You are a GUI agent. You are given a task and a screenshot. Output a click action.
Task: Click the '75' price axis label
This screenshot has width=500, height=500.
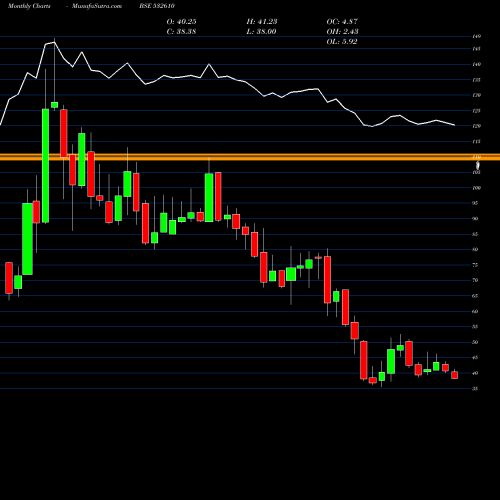pos(475,265)
